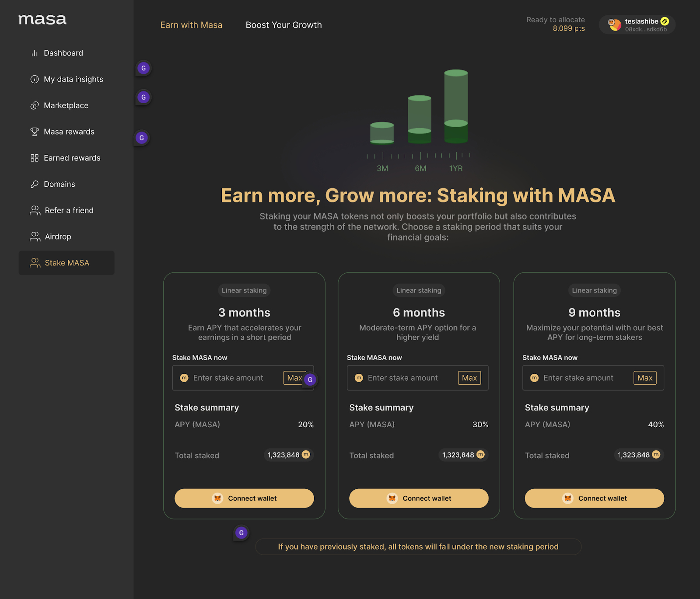Click MASA coin icon in 3 months input

tap(184, 378)
